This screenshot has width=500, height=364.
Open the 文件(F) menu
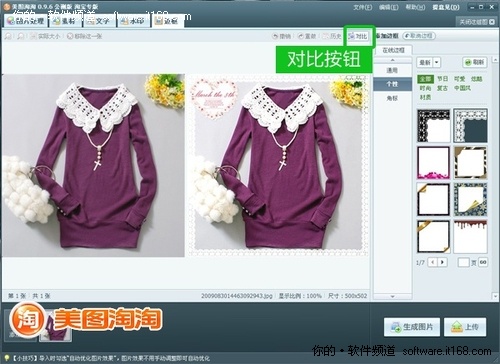click(363, 7)
